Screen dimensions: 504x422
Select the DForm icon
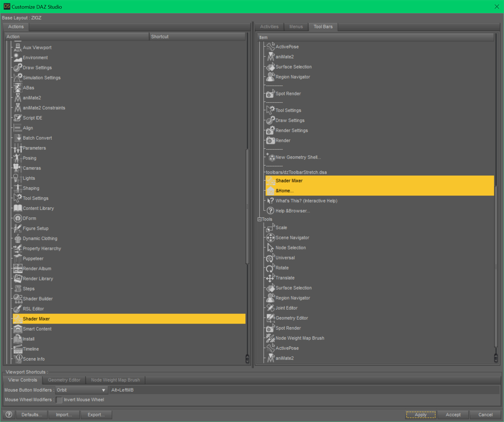(18, 218)
